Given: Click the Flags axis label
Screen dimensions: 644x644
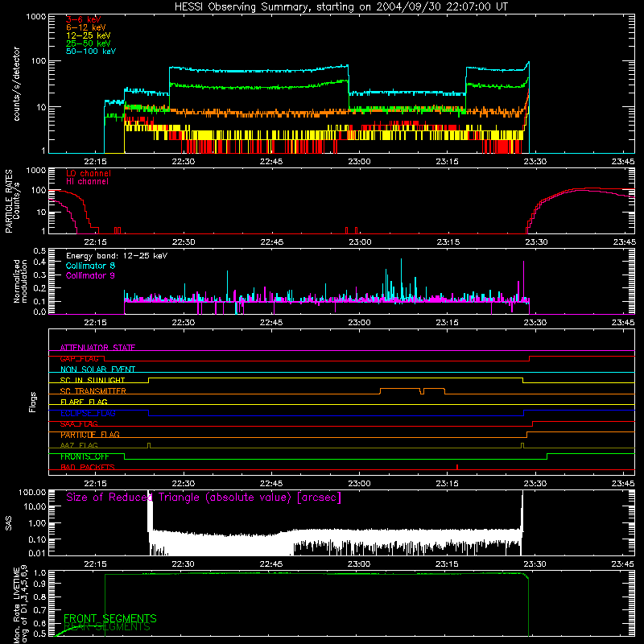Looking at the screenshot, I should [33, 402].
